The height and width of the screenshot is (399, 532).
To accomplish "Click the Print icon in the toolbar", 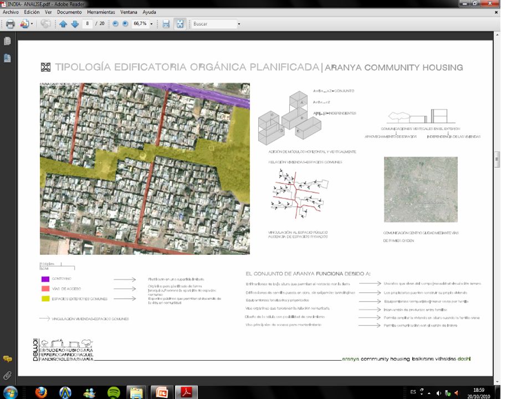I will [x=11, y=24].
